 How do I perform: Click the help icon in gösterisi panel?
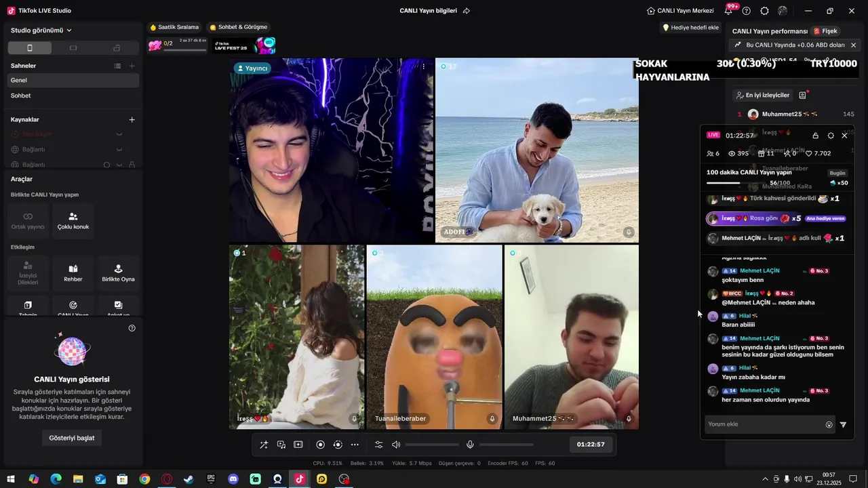[132, 328]
